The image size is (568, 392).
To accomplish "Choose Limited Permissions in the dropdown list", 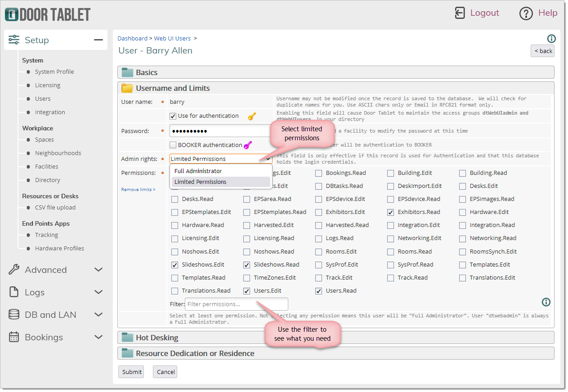I will (x=221, y=182).
